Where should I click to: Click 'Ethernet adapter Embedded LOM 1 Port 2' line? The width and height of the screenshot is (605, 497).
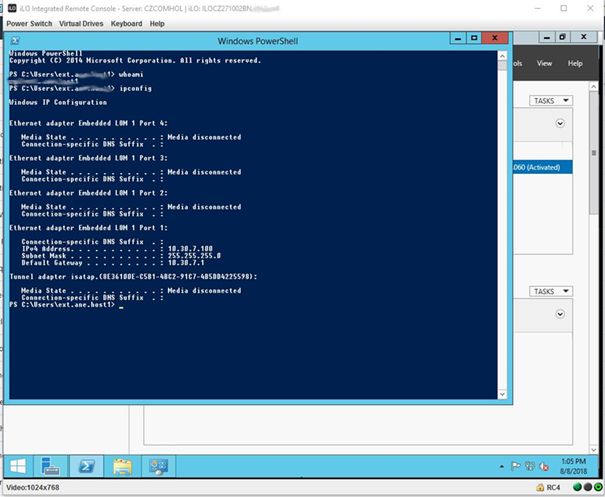pyautogui.click(x=89, y=193)
